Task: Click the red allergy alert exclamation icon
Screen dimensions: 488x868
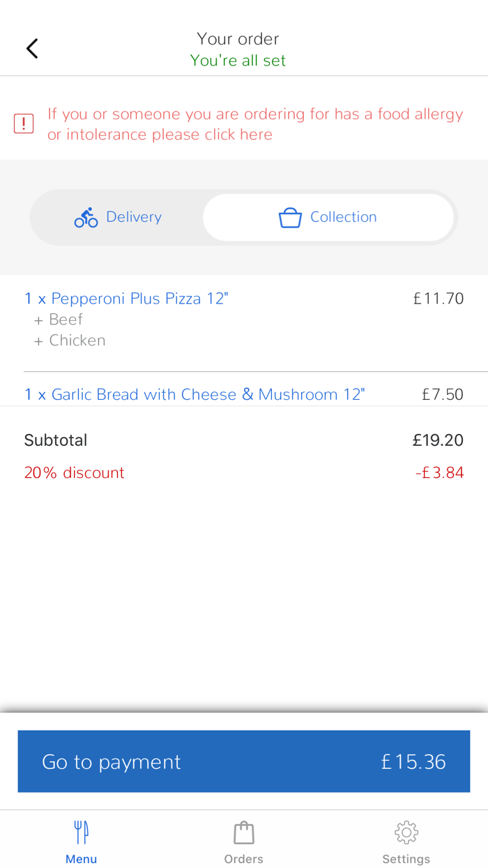Action: pyautogui.click(x=23, y=122)
